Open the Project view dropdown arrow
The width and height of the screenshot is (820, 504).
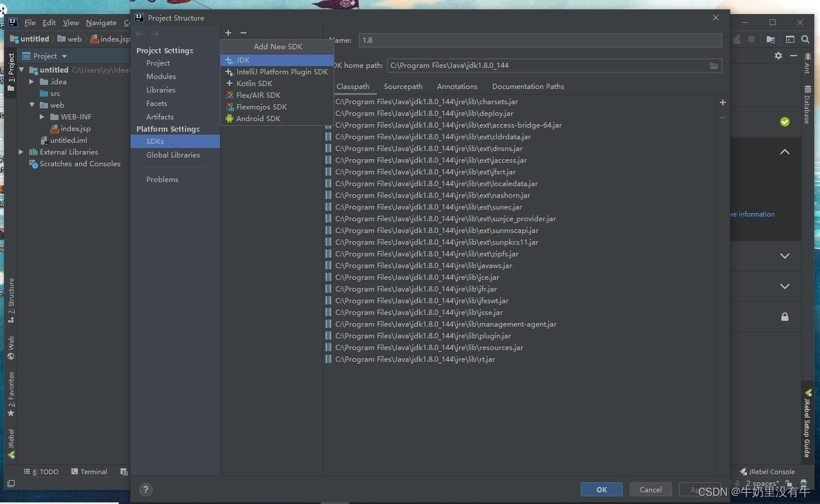64,56
